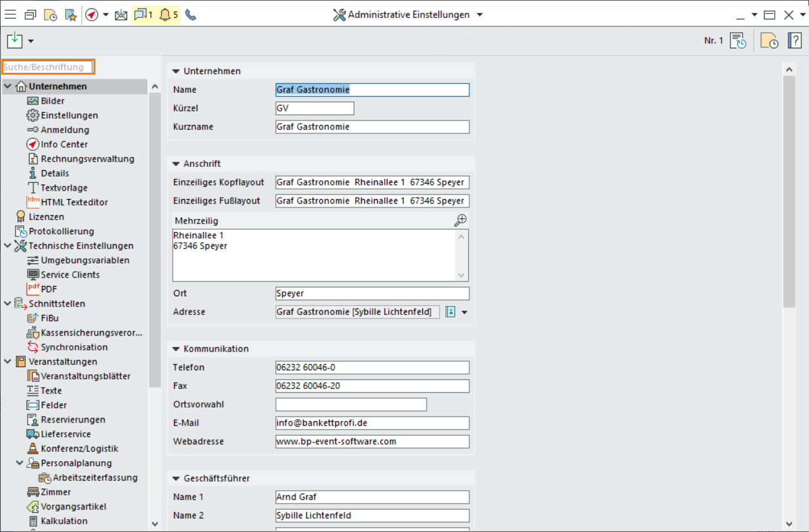Select Lizenzen in the navigation tree
Image resolution: width=809 pixels, height=532 pixels.
pyautogui.click(x=46, y=217)
